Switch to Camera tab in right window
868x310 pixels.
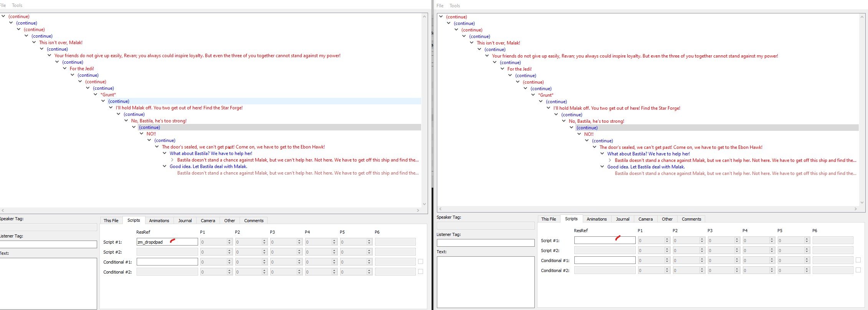[645, 219]
